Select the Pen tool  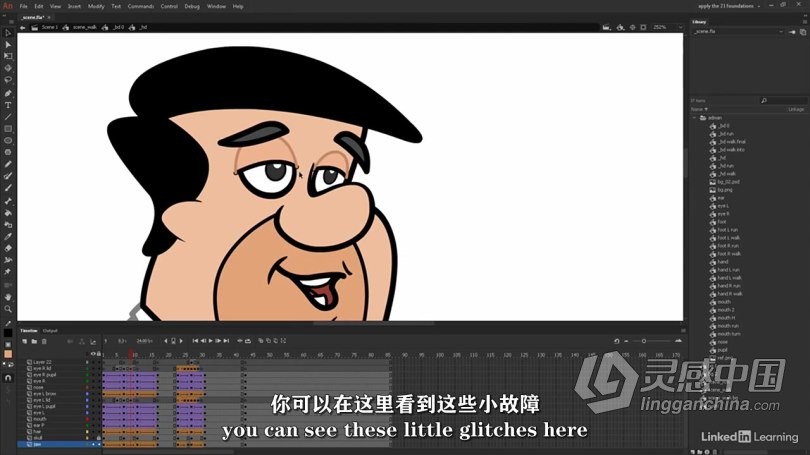[x=8, y=93]
